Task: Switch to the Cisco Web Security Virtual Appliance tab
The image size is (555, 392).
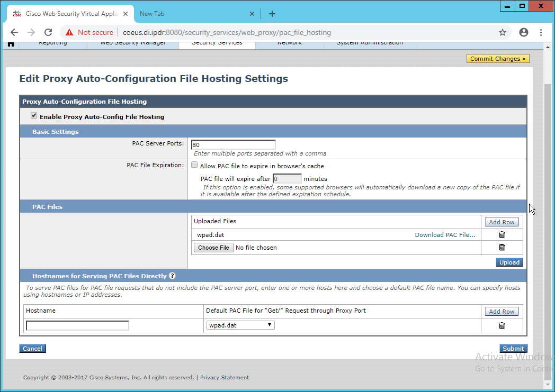Action: [x=70, y=14]
